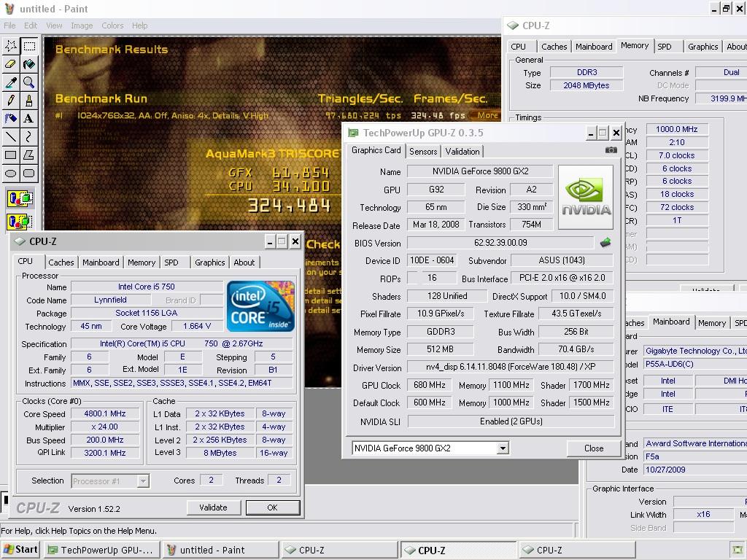Open the GPU selection dropdown in GPU-Z

click(x=502, y=448)
